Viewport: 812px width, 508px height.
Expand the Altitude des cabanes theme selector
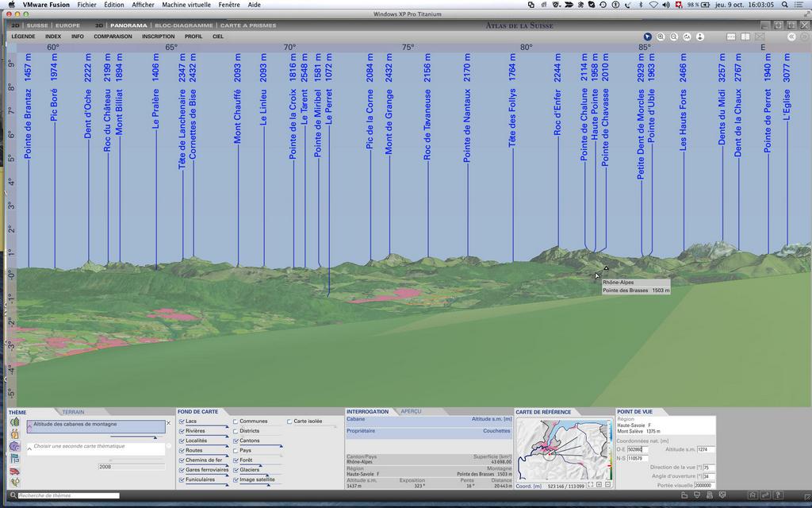(x=30, y=425)
